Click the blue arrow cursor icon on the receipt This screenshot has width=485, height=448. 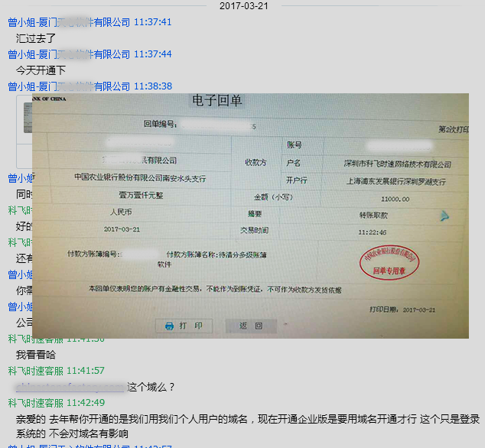pos(444,216)
